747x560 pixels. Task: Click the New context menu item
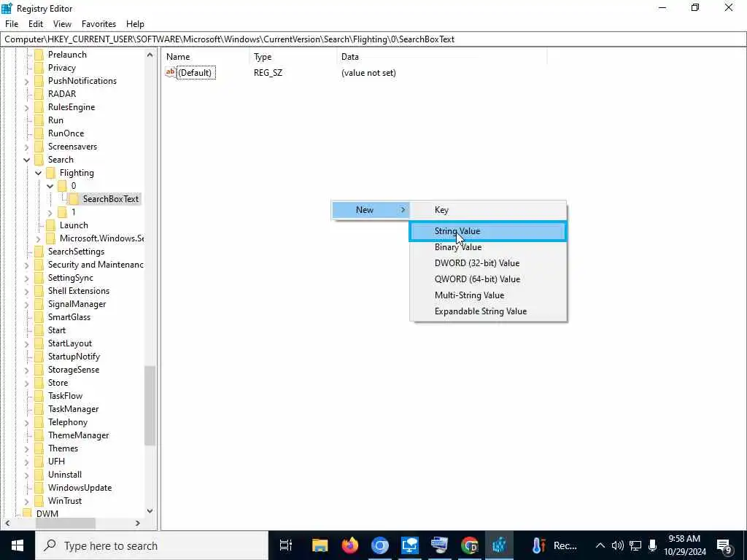[x=371, y=210]
